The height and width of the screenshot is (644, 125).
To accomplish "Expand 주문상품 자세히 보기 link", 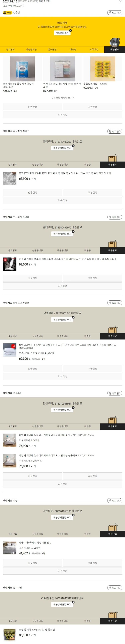I will click(62, 98).
